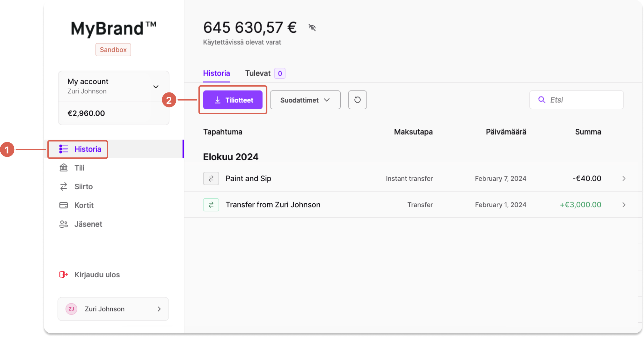Screen dimensions: 644x337
Task: Click the Summa column header
Action: point(588,132)
